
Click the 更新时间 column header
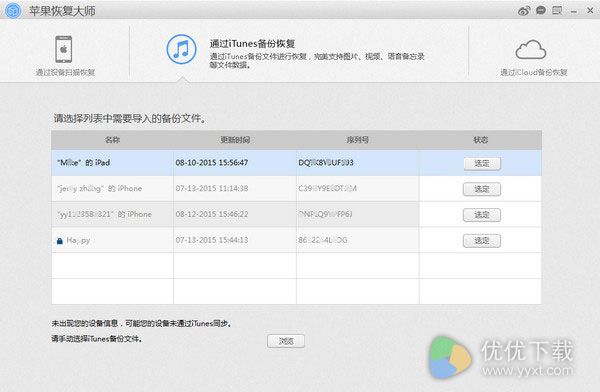click(235, 140)
